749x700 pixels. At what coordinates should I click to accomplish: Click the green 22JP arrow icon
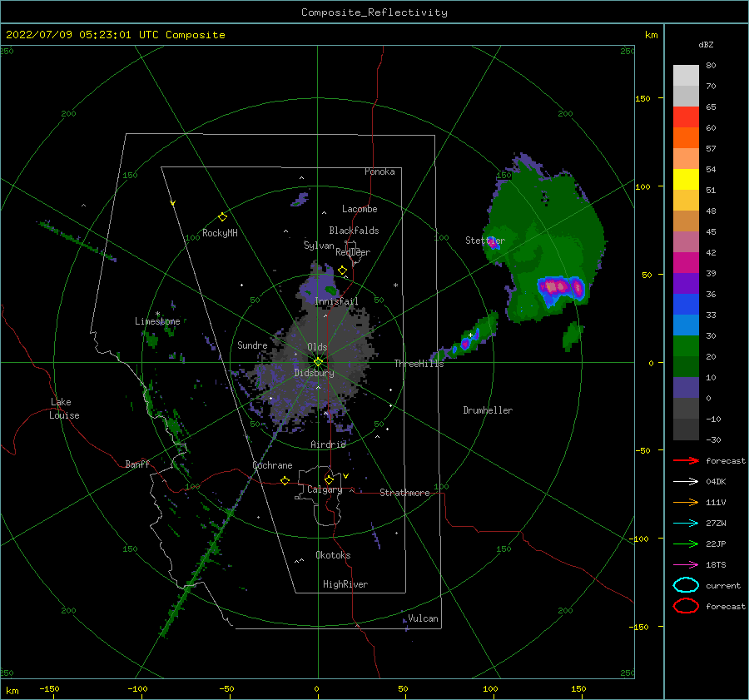coord(686,544)
